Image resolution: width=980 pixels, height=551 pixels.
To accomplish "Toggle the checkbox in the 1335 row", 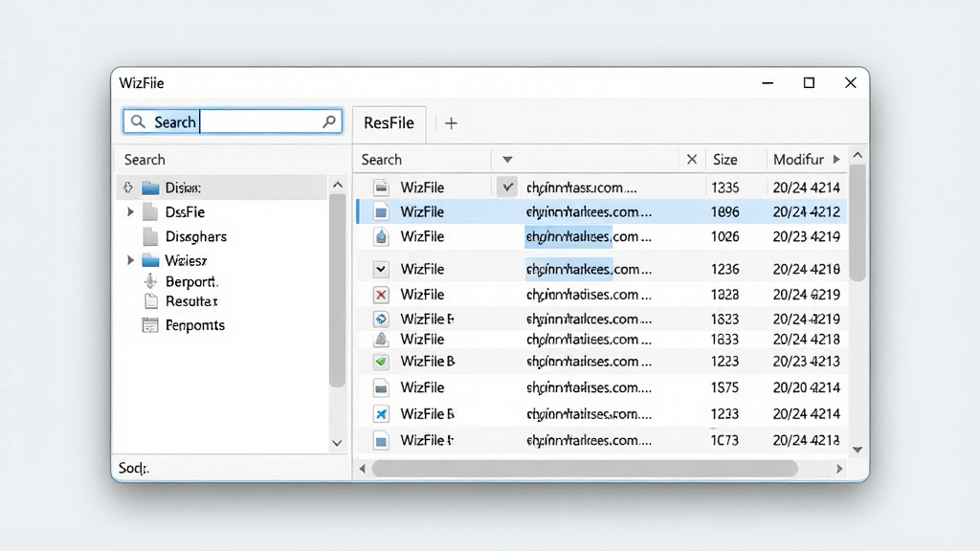I will [507, 187].
